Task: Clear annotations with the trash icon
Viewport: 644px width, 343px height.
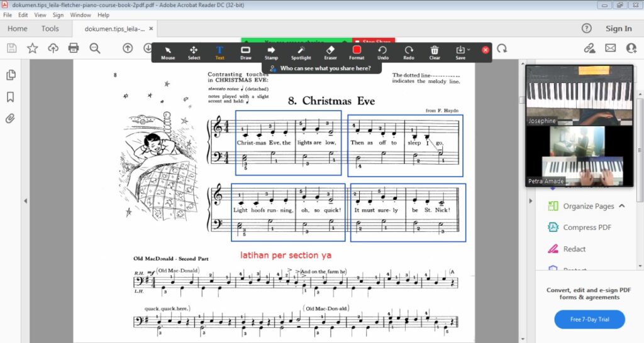Action: (x=435, y=52)
